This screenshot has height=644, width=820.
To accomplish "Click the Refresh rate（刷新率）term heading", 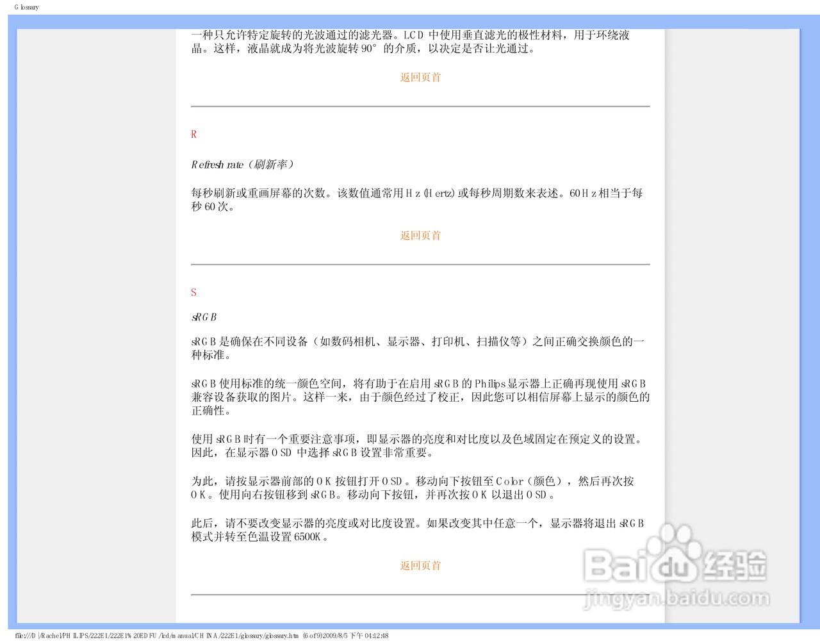I will tap(243, 165).
